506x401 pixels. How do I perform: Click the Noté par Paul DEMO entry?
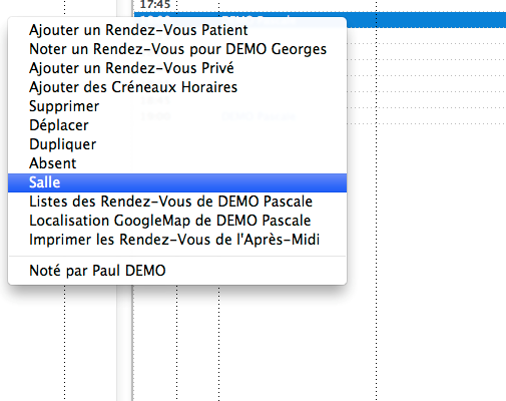click(177, 271)
